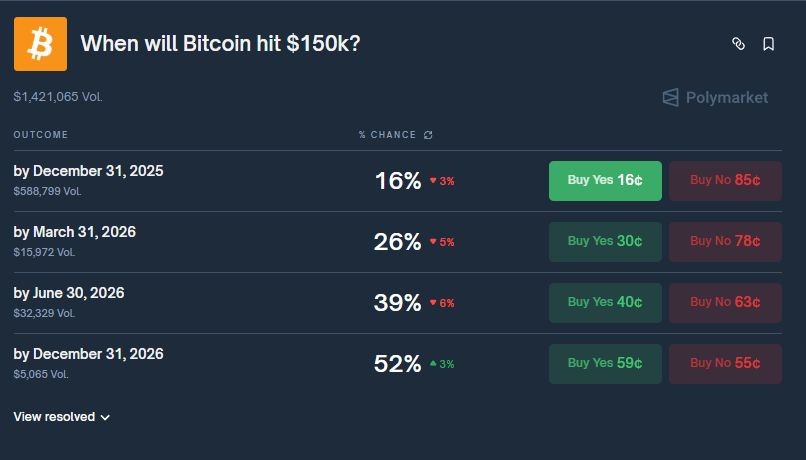
Task: Buy Yes at 40¢ for June 2026
Action: coord(605,303)
